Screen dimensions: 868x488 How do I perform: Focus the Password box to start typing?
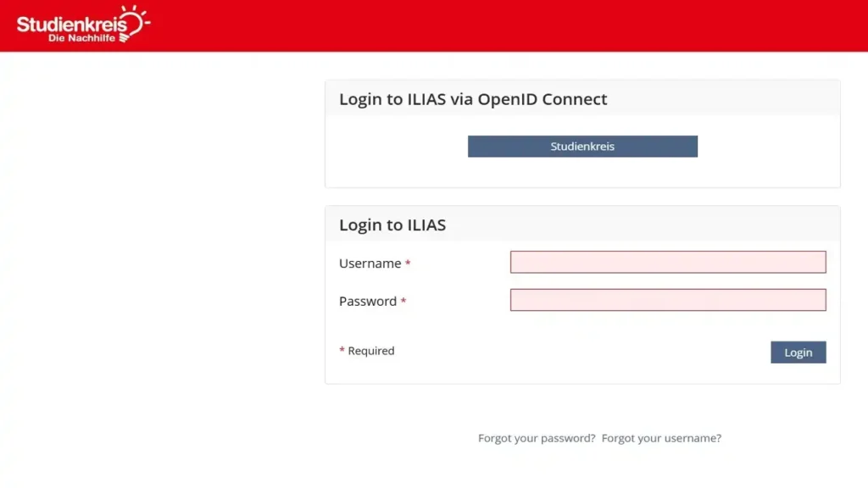click(x=667, y=300)
